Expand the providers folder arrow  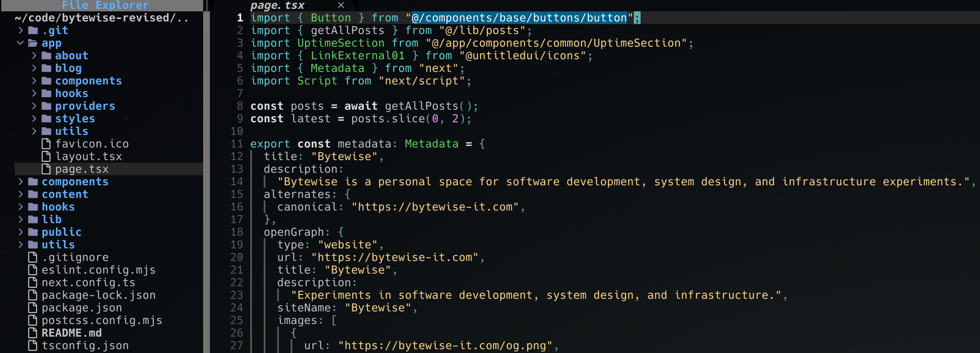pyautogui.click(x=34, y=106)
